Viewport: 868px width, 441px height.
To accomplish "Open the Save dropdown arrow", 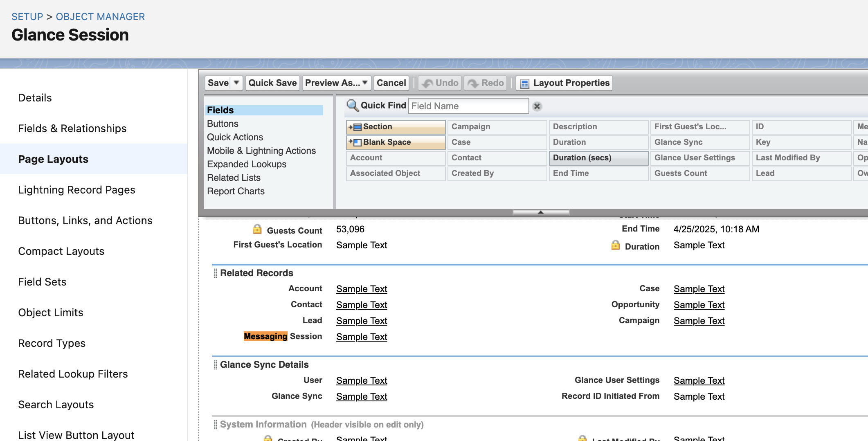I will [236, 83].
